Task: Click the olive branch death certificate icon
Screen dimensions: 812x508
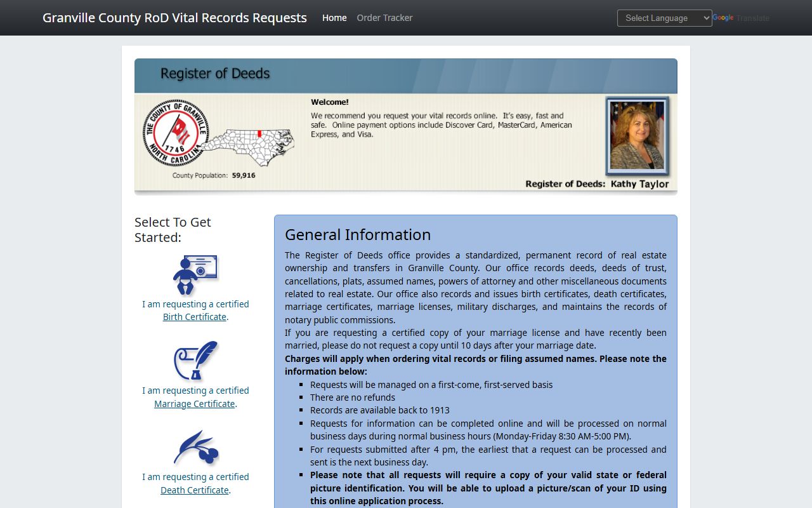Action: point(196,448)
